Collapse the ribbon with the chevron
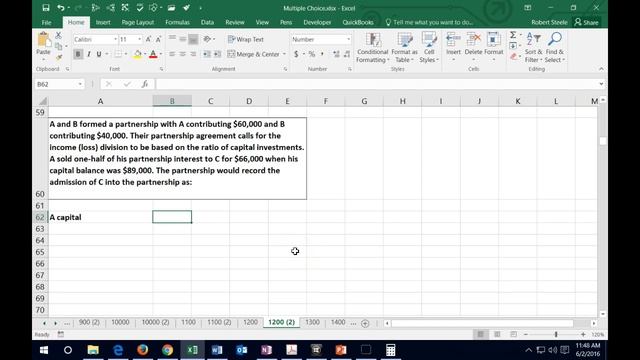Image resolution: width=640 pixels, height=360 pixels. 601,69
